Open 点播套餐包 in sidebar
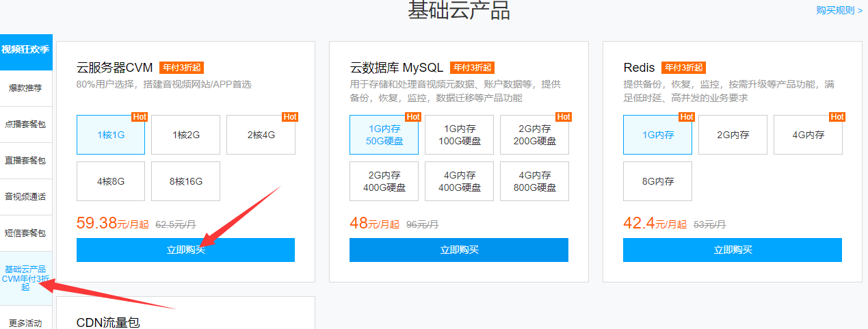868x329 pixels. pyautogui.click(x=26, y=124)
